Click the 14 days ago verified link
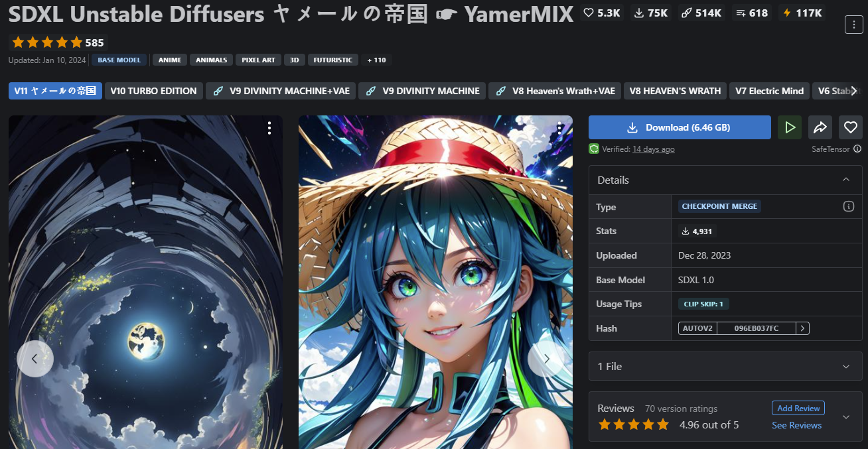The width and height of the screenshot is (868, 449). tap(654, 149)
